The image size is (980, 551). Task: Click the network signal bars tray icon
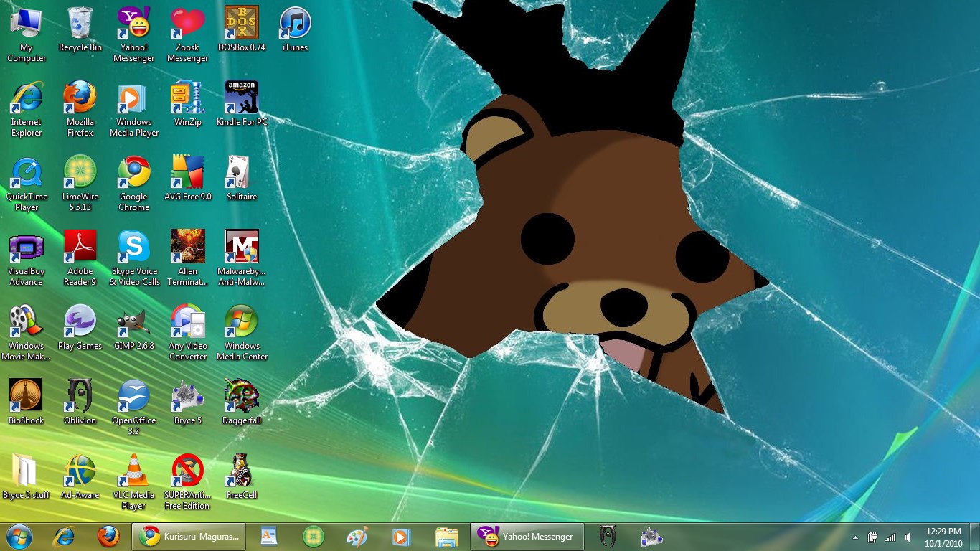890,537
